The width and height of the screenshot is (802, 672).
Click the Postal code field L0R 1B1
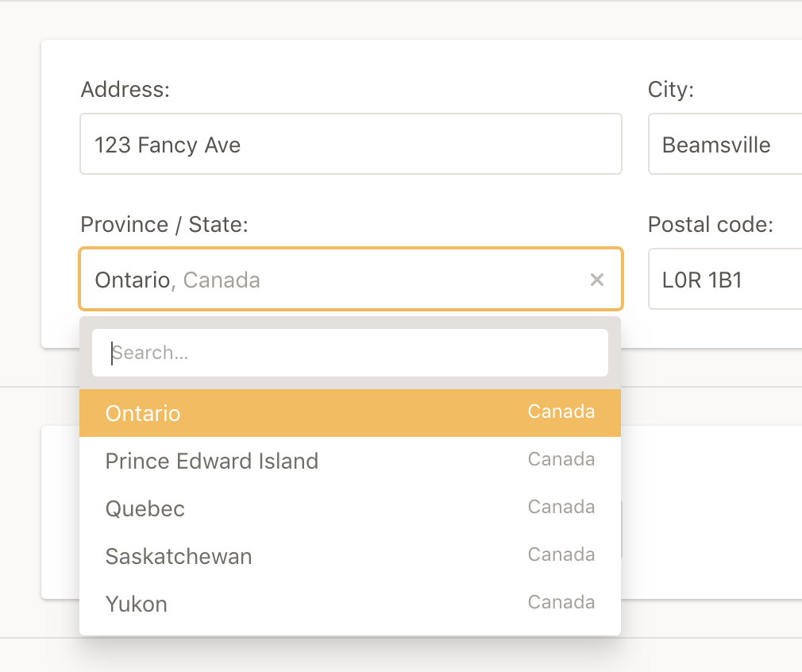[725, 279]
